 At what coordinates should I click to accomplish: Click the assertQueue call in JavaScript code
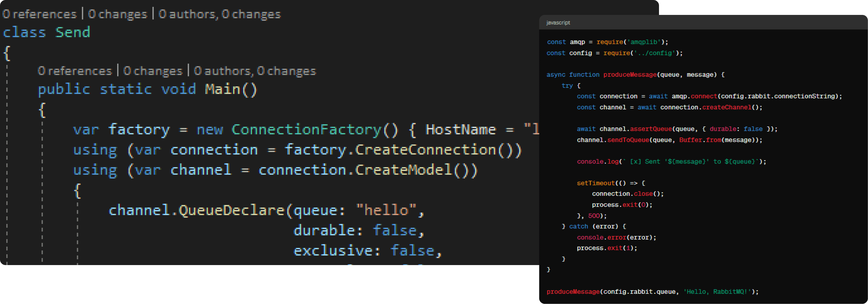coord(651,129)
